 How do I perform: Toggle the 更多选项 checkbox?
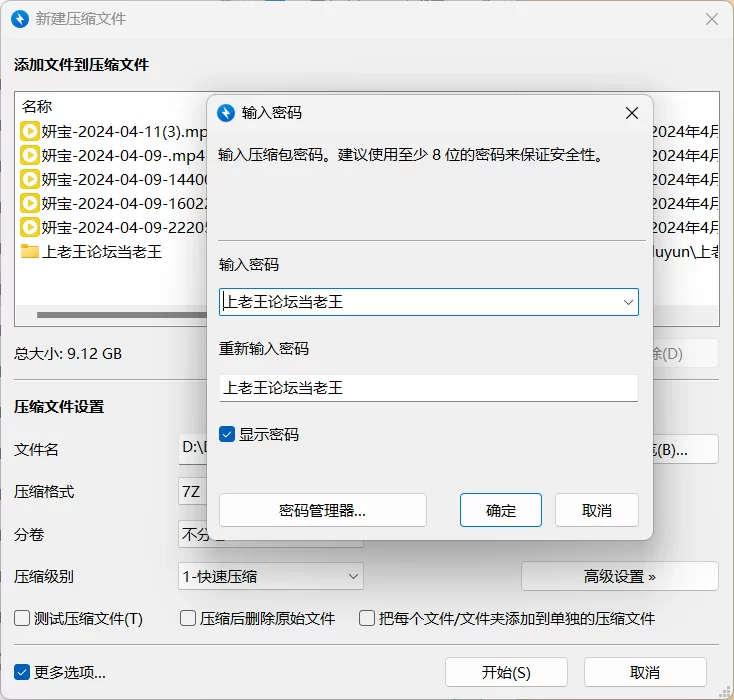click(x=22, y=672)
